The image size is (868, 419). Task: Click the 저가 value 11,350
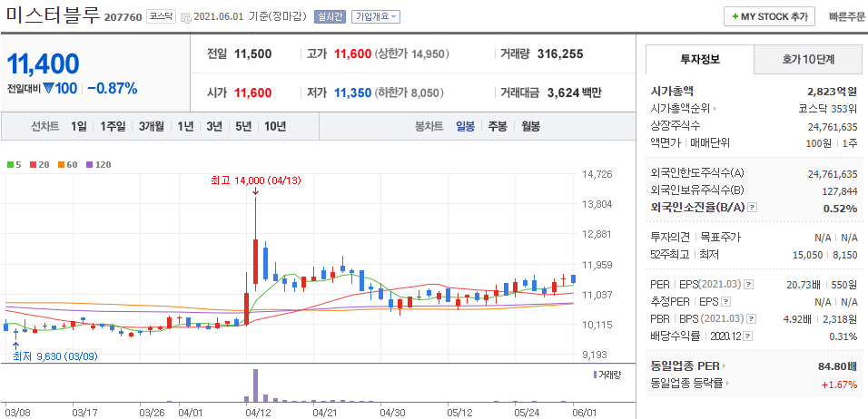pyautogui.click(x=352, y=93)
